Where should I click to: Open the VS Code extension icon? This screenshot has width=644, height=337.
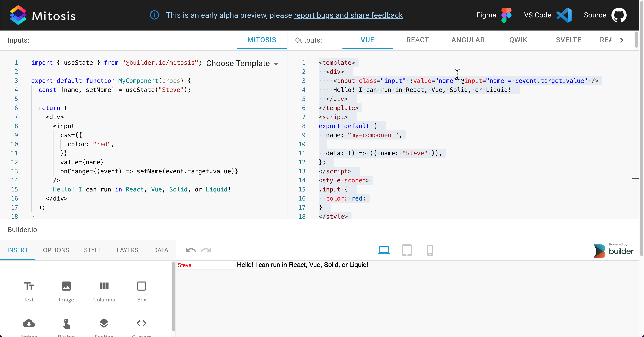[564, 15]
